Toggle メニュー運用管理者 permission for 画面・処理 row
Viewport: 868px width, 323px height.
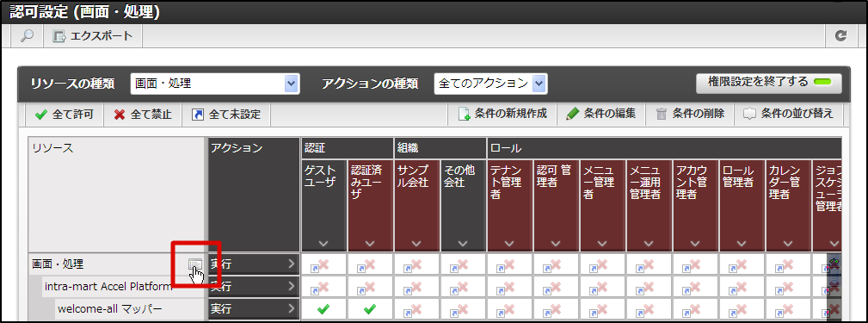649,264
